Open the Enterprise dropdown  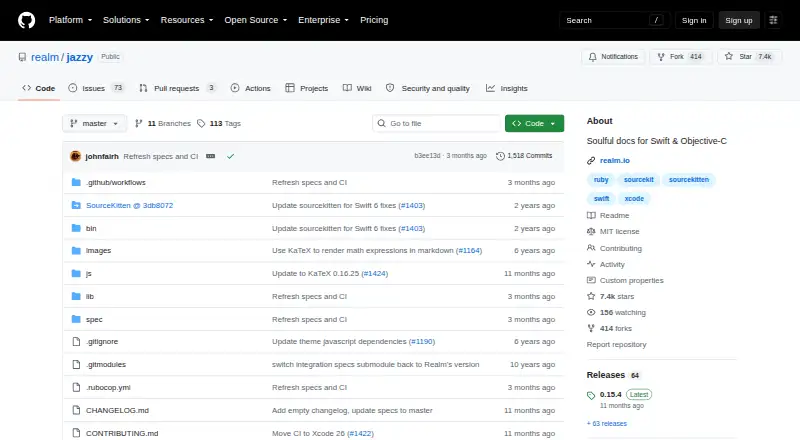coord(323,20)
